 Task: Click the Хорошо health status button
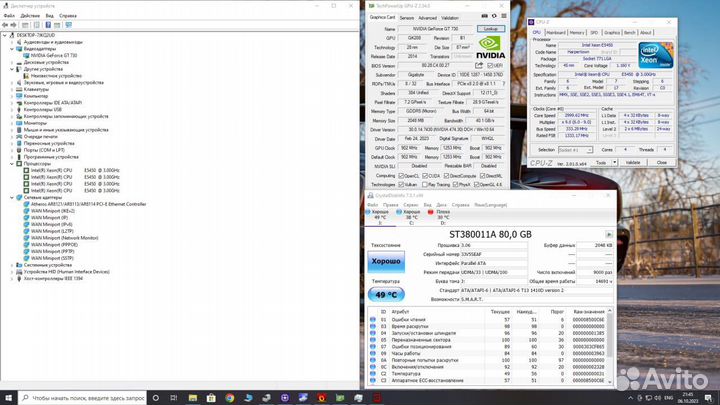(x=386, y=261)
